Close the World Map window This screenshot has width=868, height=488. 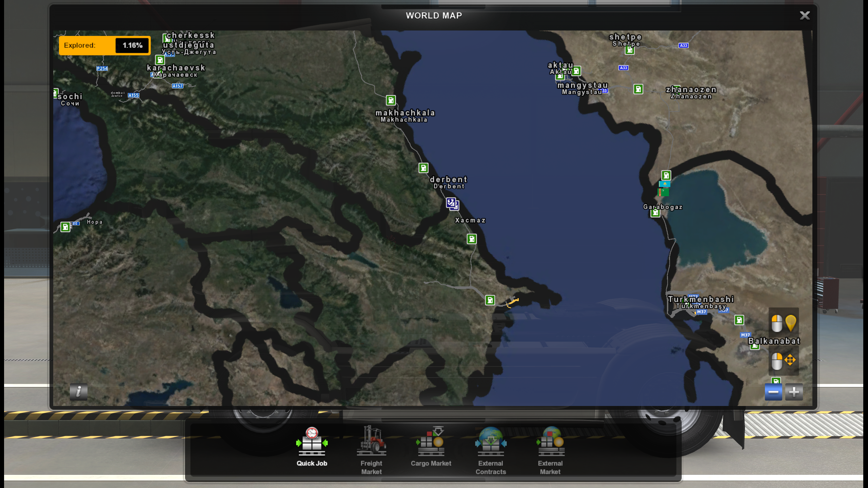pos(805,15)
